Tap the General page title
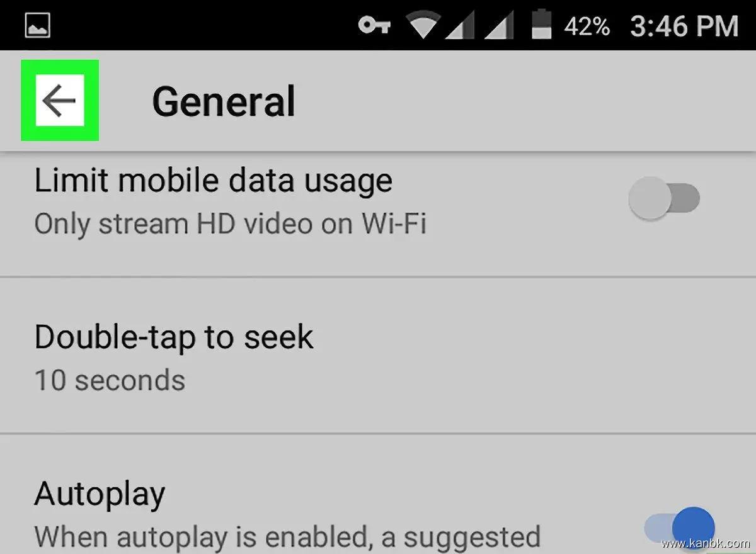756x554 pixels. [224, 101]
